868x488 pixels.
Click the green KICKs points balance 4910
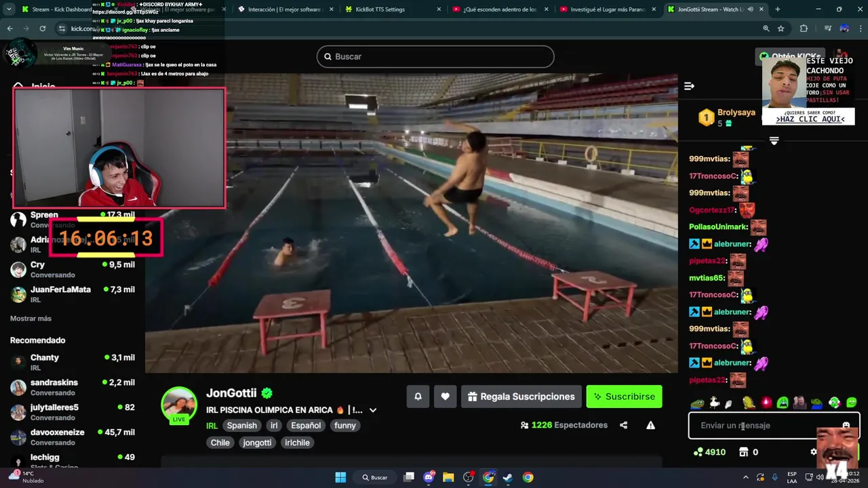tap(709, 452)
